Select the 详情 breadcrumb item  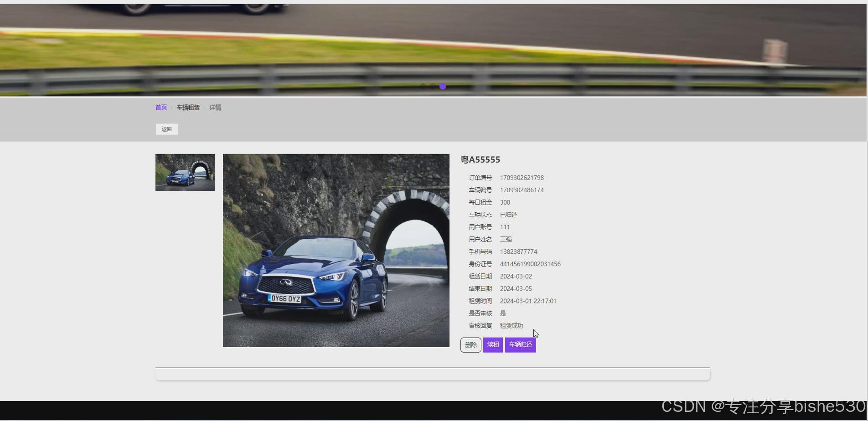tap(215, 107)
